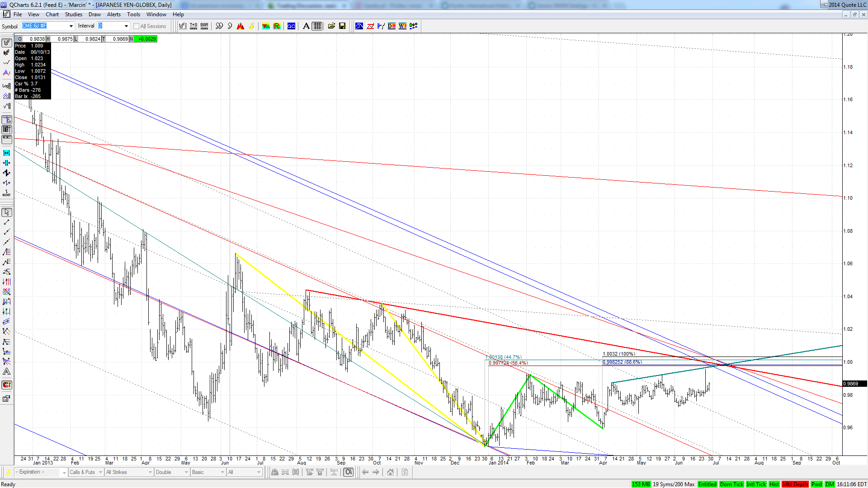868x488 pixels.
Task: Click the forward arrow in bottom toolbar
Action: (376, 472)
